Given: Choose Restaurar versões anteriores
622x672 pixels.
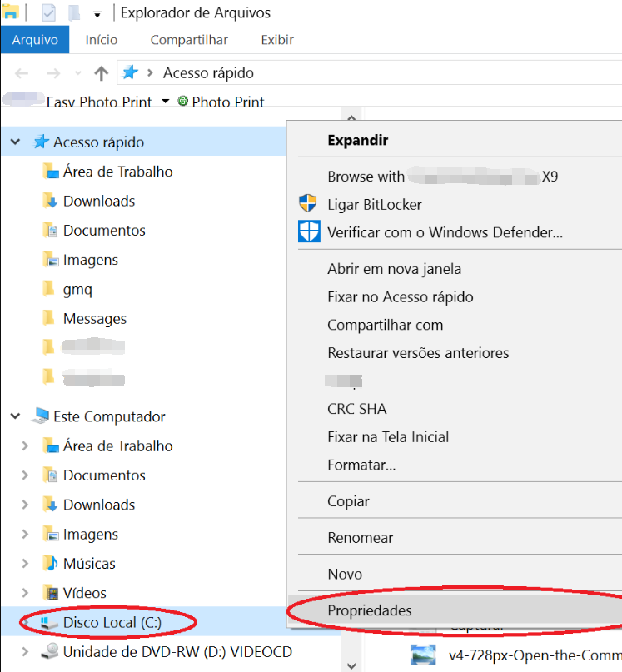Looking at the screenshot, I should tap(418, 353).
